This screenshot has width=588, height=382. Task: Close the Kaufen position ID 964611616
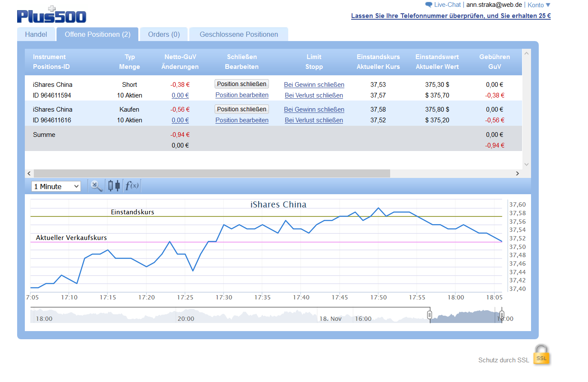pyautogui.click(x=242, y=109)
